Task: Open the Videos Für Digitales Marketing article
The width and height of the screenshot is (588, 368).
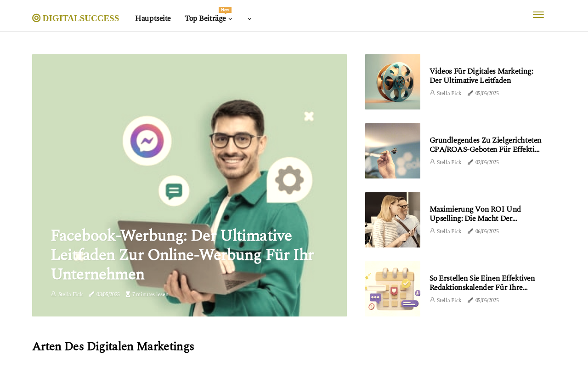Action: (x=481, y=76)
